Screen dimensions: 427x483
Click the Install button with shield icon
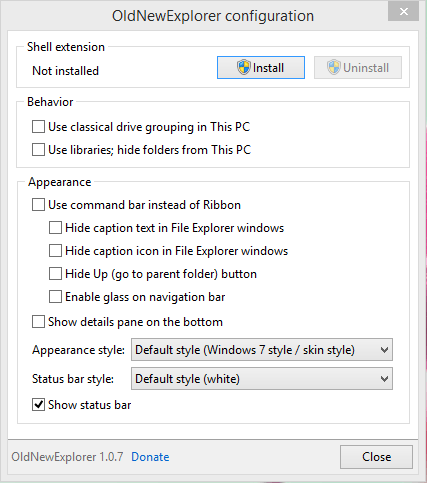pos(261,68)
